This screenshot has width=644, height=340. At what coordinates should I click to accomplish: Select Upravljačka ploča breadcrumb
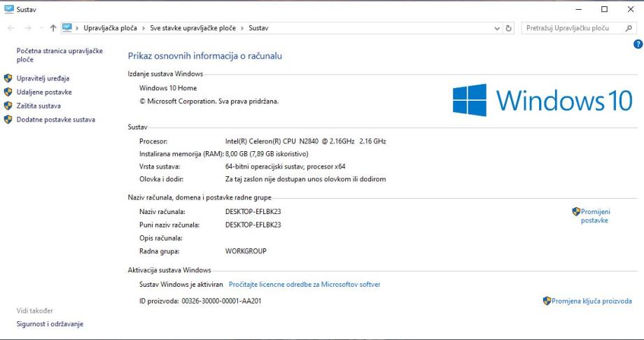[x=110, y=28]
